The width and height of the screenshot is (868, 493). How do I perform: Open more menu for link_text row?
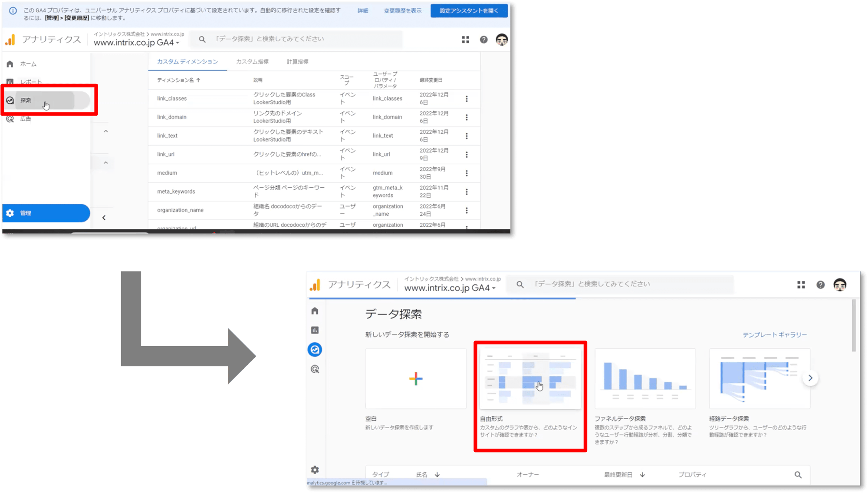point(467,136)
